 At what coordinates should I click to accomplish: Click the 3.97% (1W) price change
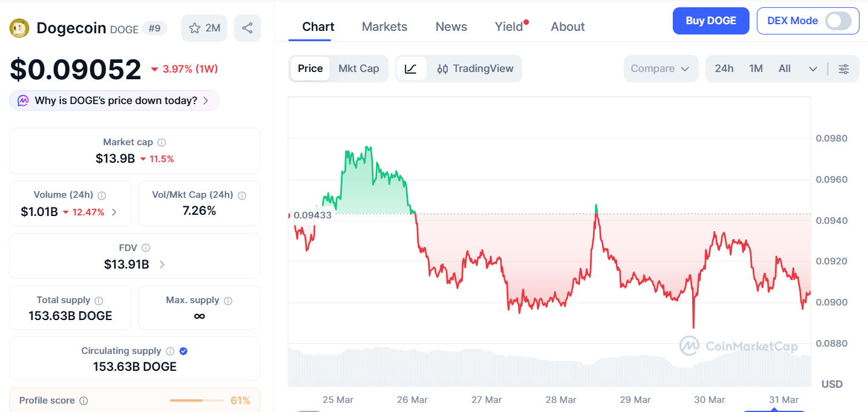coord(184,69)
